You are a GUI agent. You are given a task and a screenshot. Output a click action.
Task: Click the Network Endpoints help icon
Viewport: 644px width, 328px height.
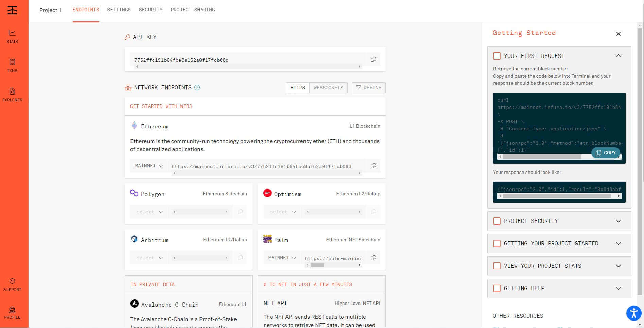pyautogui.click(x=197, y=87)
